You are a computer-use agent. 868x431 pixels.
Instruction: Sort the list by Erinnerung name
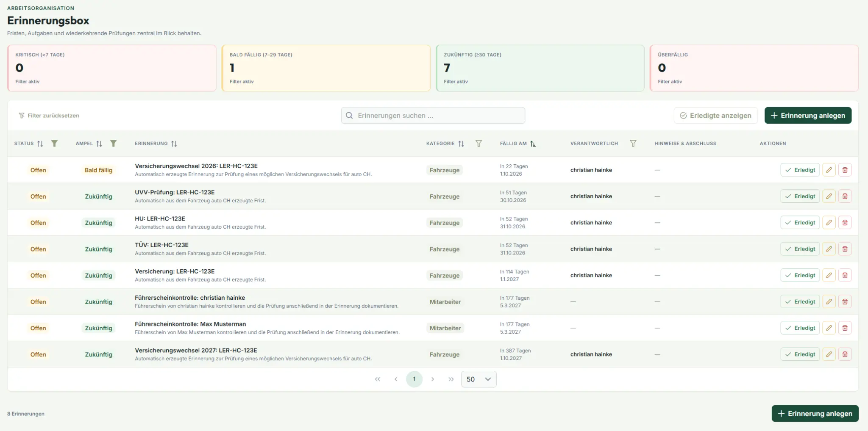point(174,144)
